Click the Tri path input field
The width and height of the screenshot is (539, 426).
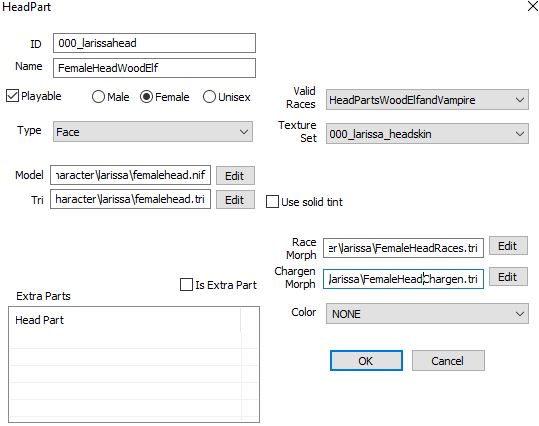click(x=130, y=199)
